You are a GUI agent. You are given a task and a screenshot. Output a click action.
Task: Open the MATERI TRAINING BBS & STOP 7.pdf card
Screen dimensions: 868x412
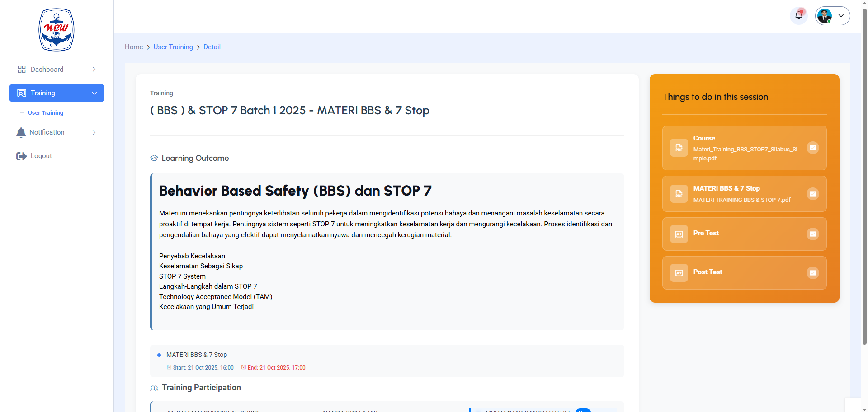point(744,194)
